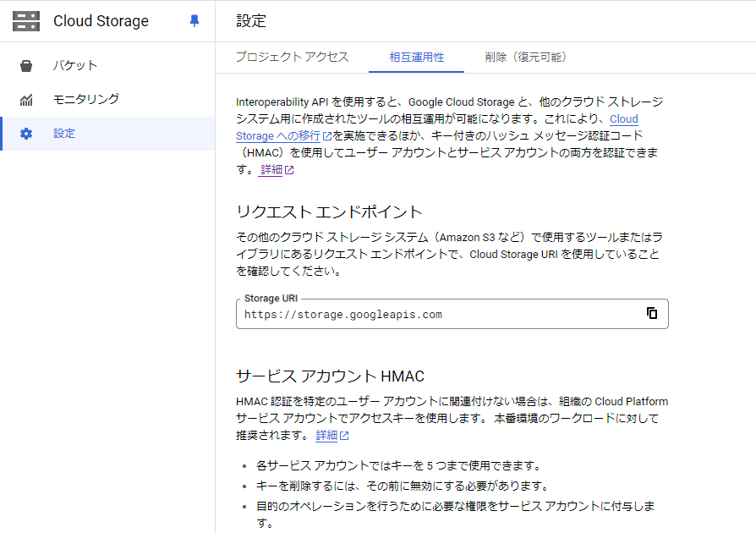This screenshot has height=533, width=756.
Task: Open the 詳細 link in サービス アカウント HMAC
Action: (x=326, y=436)
